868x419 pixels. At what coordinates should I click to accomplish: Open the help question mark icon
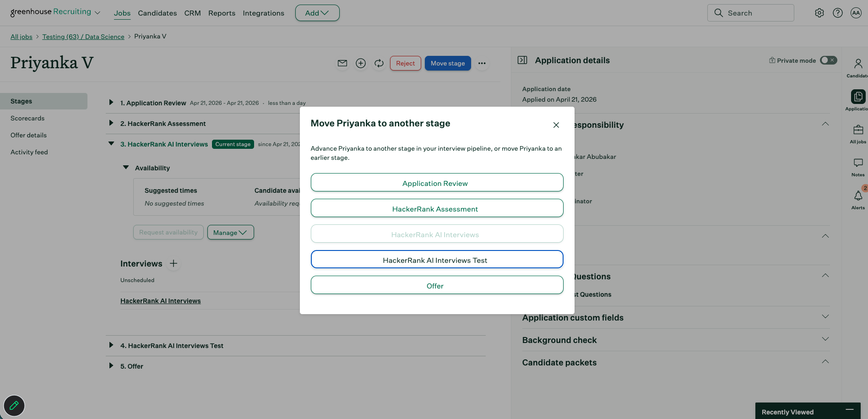838,13
